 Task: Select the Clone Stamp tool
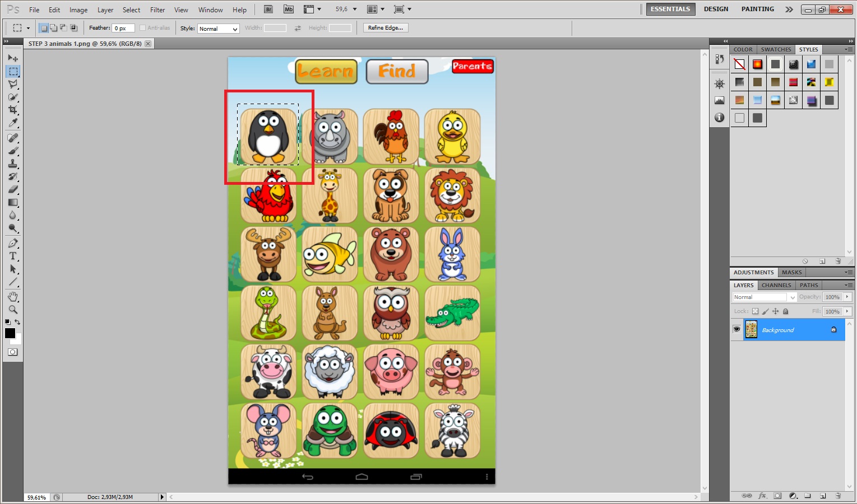(x=13, y=164)
